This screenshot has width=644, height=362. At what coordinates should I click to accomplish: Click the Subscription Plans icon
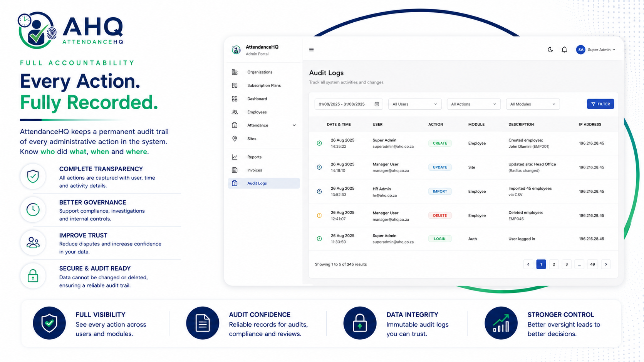pos(235,85)
